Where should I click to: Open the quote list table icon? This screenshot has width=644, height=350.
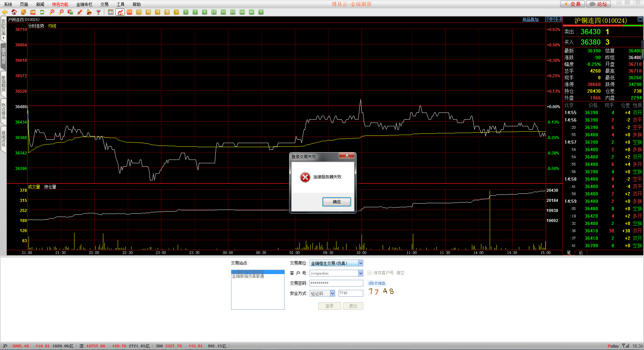coord(111,12)
